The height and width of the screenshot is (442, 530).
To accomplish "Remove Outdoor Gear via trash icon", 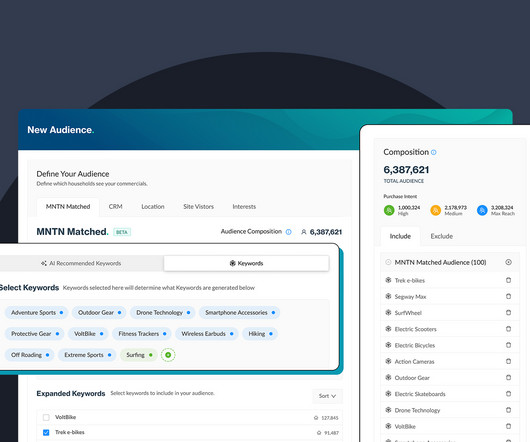I will [x=508, y=377].
